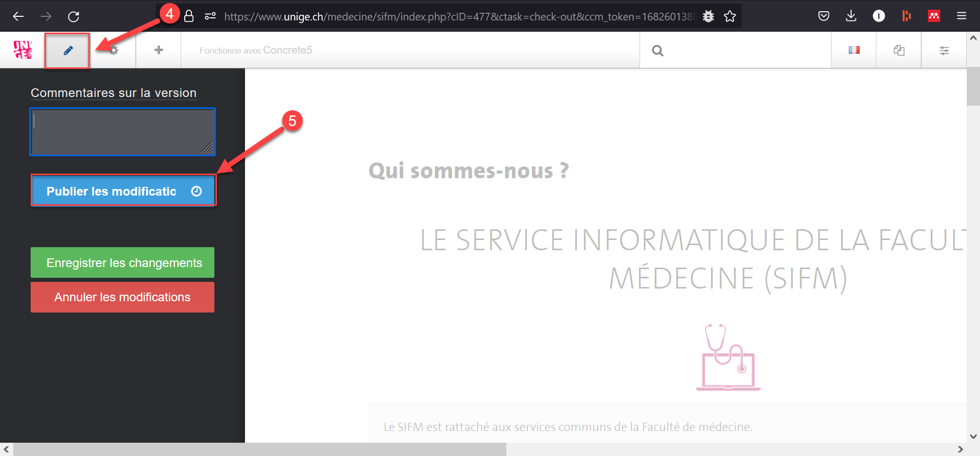980x456 pixels.
Task: Click the vertical scrollbar down arrow
Action: click(973, 436)
